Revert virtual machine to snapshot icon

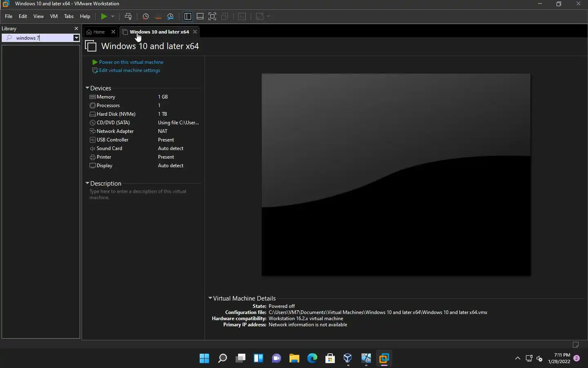click(x=158, y=16)
